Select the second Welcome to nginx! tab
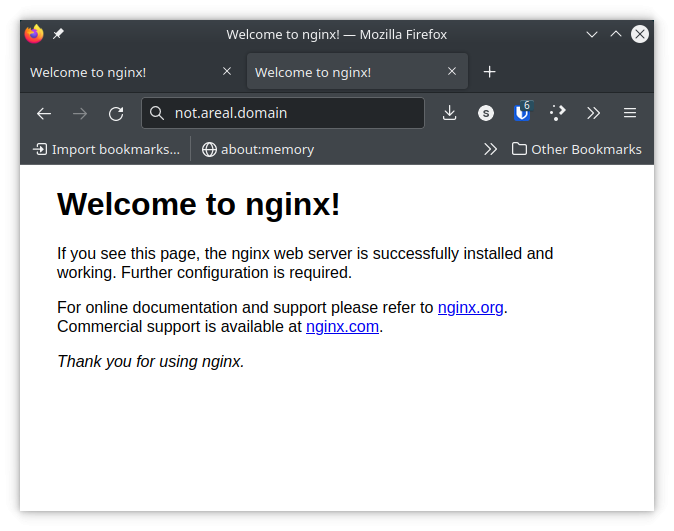 tap(348, 72)
